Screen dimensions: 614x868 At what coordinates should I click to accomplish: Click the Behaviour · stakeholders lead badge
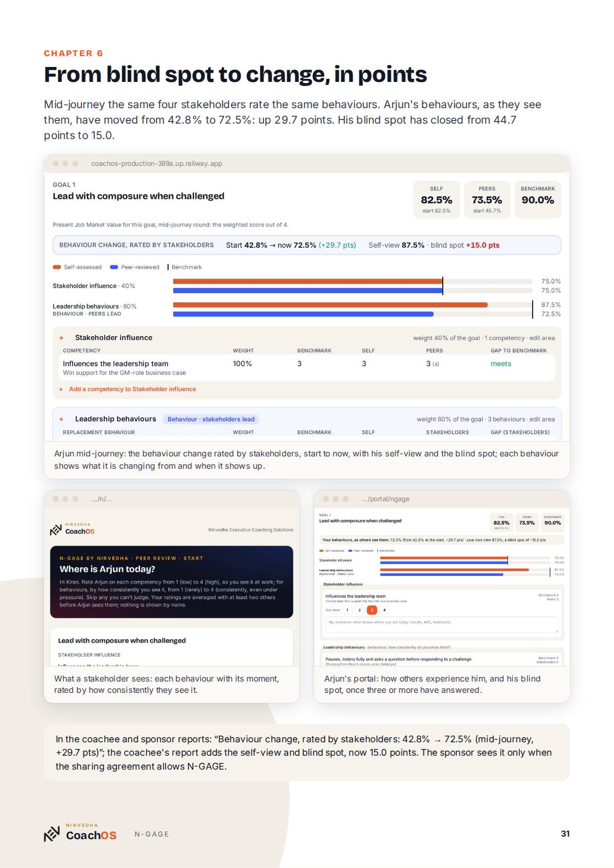click(211, 419)
